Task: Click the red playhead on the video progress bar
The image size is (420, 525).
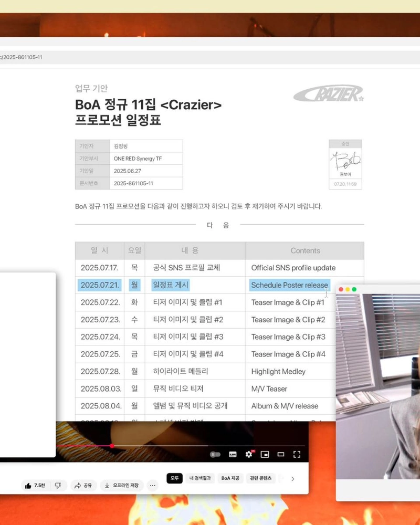Action: coord(112,446)
